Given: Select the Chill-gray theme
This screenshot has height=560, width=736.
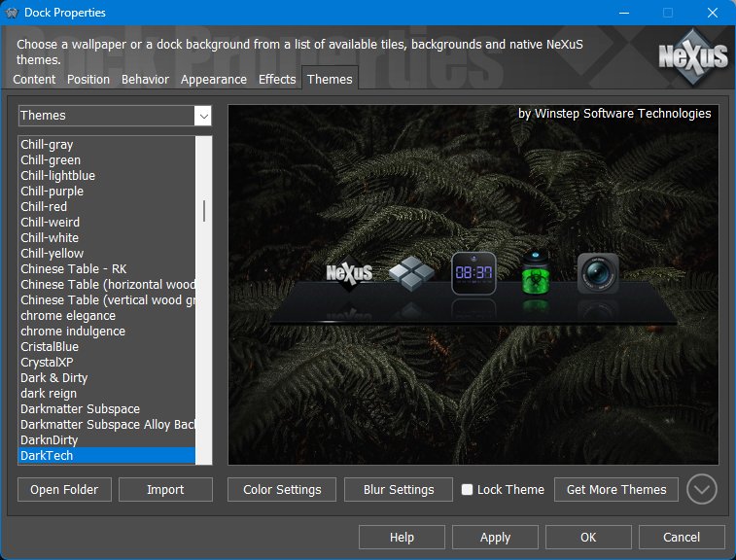Looking at the screenshot, I should coord(107,145).
